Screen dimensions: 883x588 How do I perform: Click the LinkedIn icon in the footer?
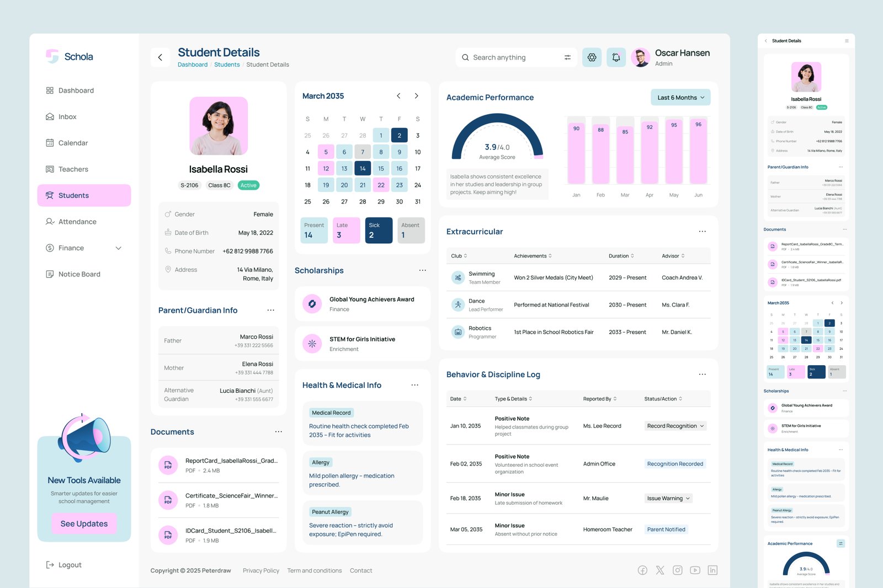click(712, 570)
